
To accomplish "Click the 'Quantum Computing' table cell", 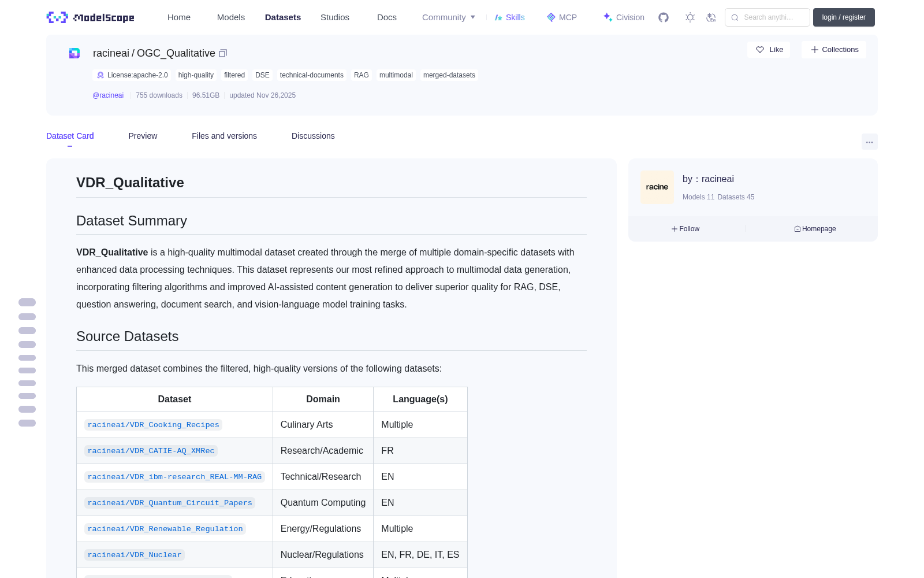I will click(x=323, y=503).
